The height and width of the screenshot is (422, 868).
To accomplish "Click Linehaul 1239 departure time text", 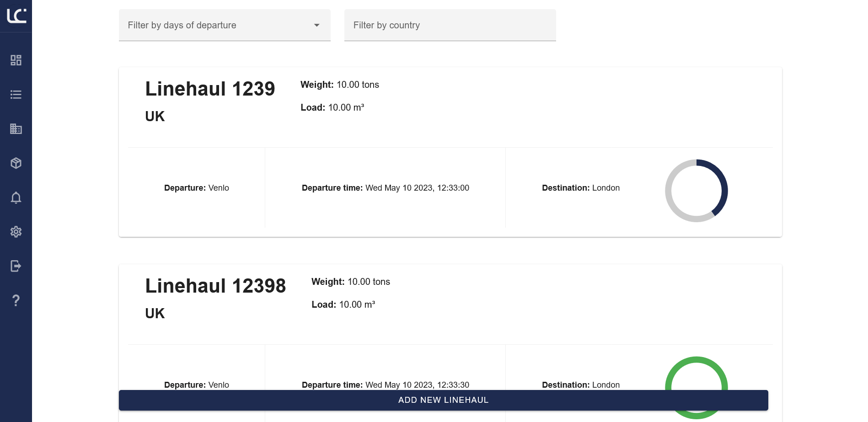I will click(385, 188).
